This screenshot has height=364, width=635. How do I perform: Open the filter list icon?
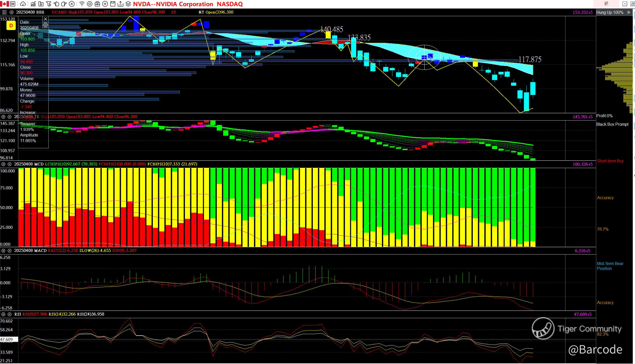tap(49, 4)
